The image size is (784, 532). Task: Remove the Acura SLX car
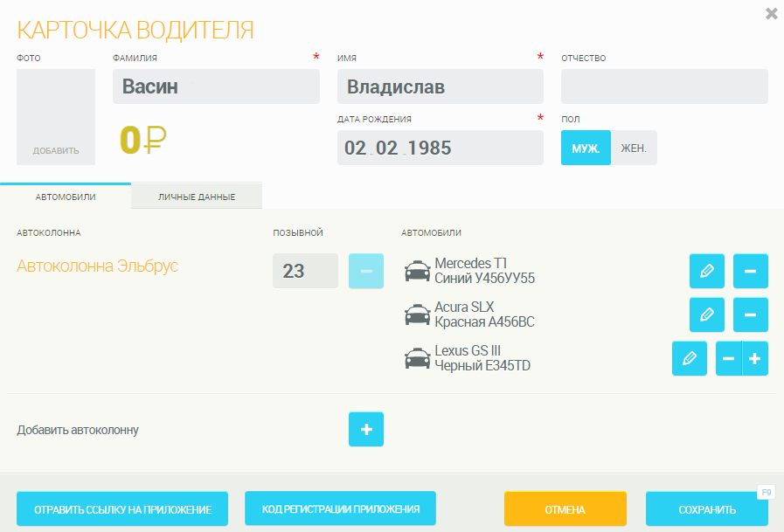[x=750, y=314]
